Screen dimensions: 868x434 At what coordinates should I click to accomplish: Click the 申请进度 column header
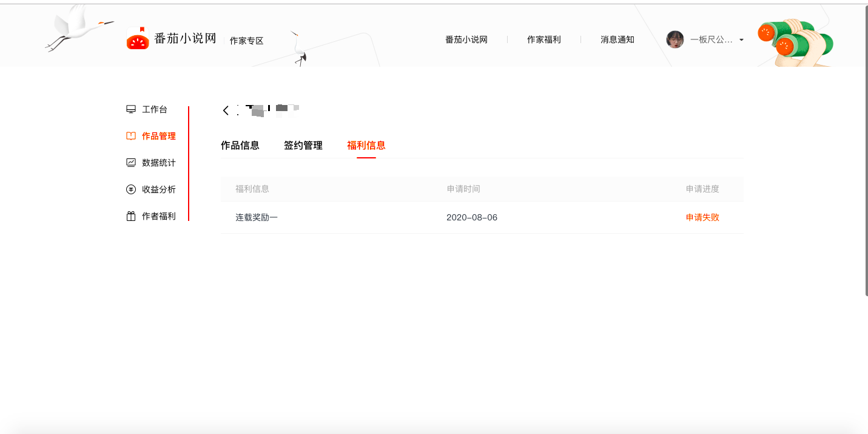[702, 189]
